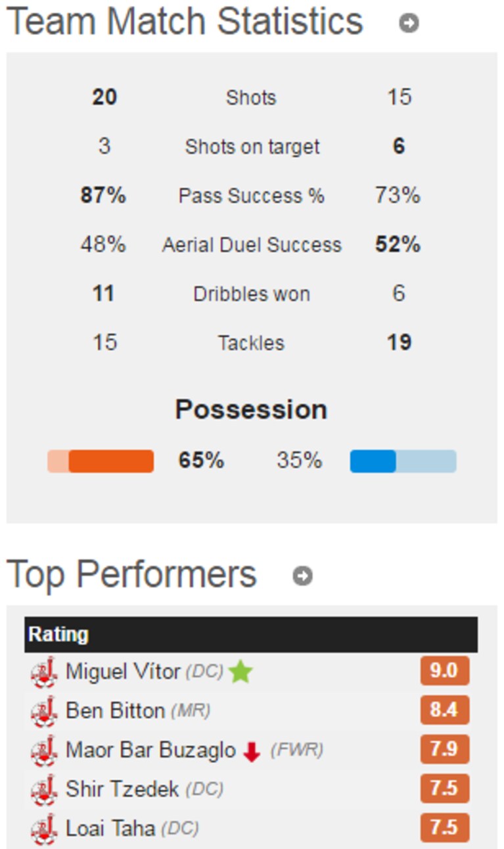Click team crest beside Maor Bar Buzaglo
The height and width of the screenshot is (849, 504).
(44, 750)
